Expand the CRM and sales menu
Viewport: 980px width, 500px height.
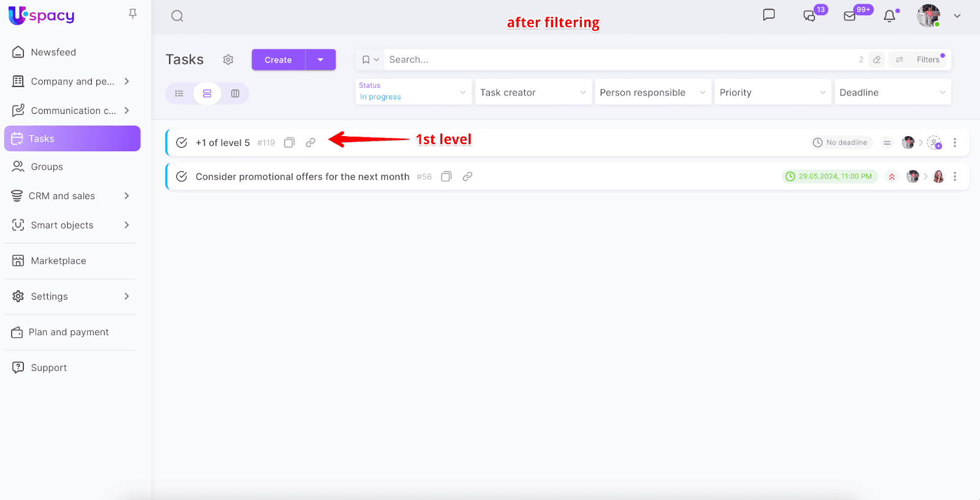pos(71,196)
